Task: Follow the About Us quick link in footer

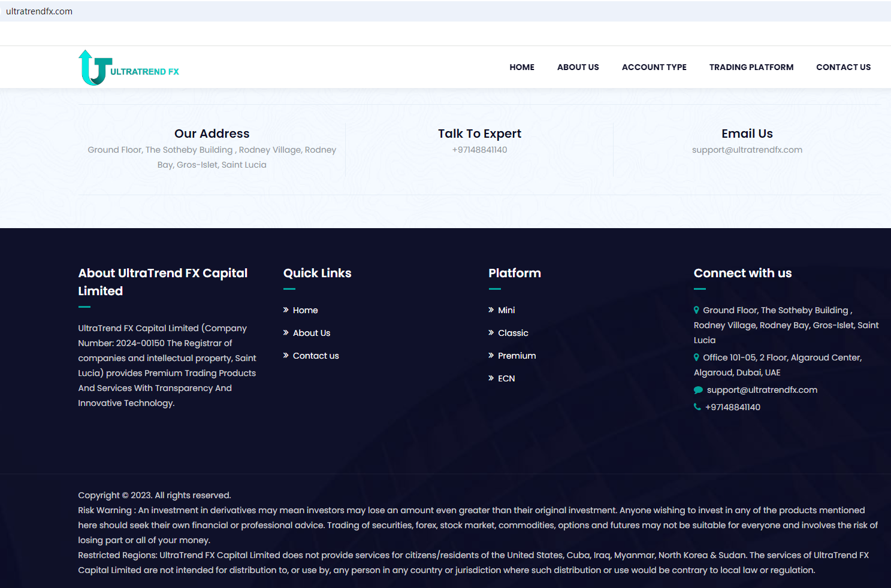Action: coord(311,333)
